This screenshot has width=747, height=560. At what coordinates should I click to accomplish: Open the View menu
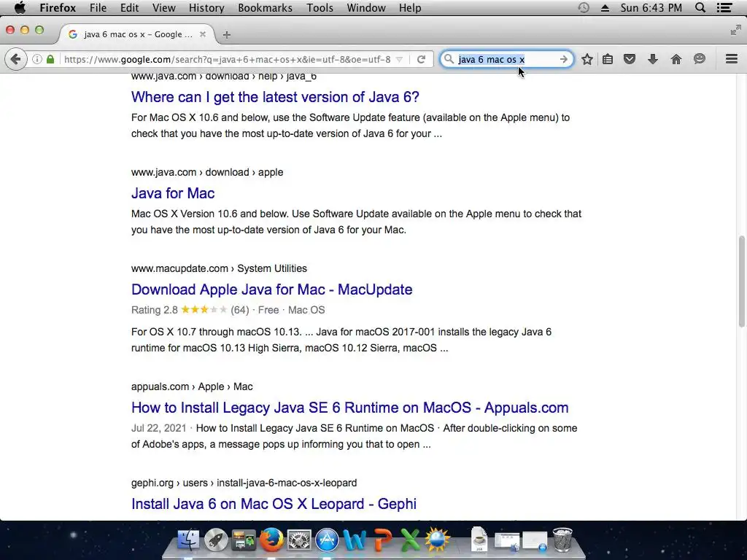(164, 7)
